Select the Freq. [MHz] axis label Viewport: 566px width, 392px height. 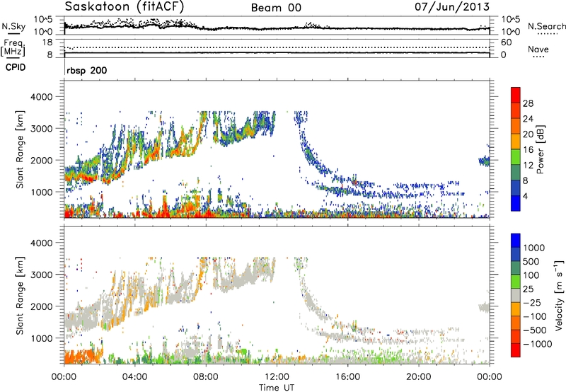(13, 47)
